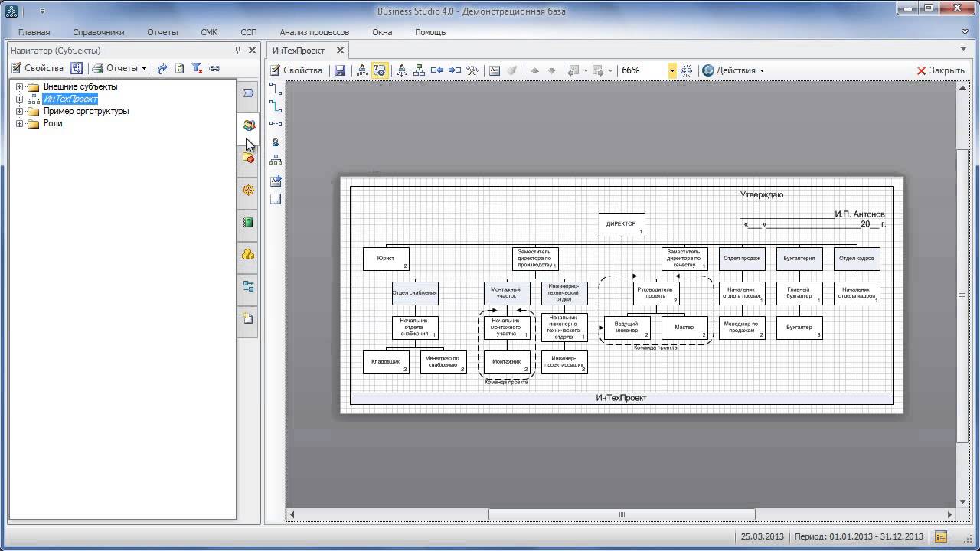Open the Действия dropdown
The height and width of the screenshot is (551, 980).
point(733,70)
